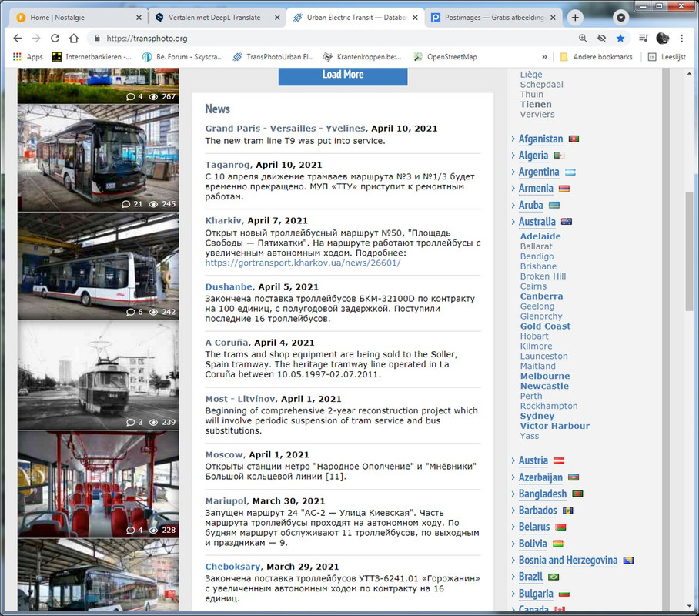Screen dimensions: 699x616
Task: Open the Gold Coast city link
Action: pyautogui.click(x=545, y=326)
